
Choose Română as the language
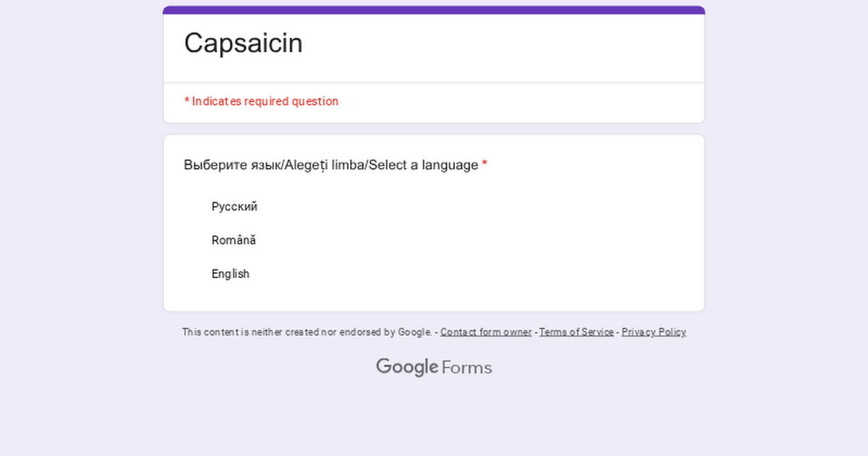[233, 240]
